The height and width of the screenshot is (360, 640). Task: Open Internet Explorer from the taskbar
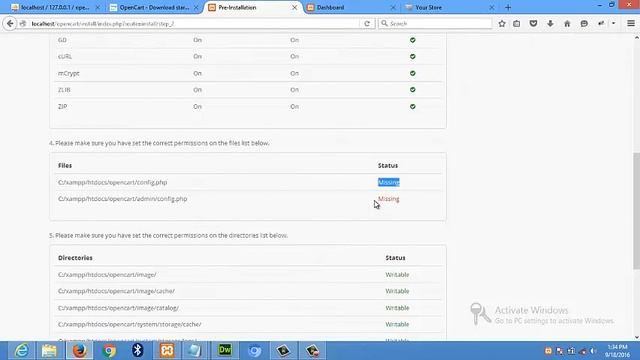(21, 350)
